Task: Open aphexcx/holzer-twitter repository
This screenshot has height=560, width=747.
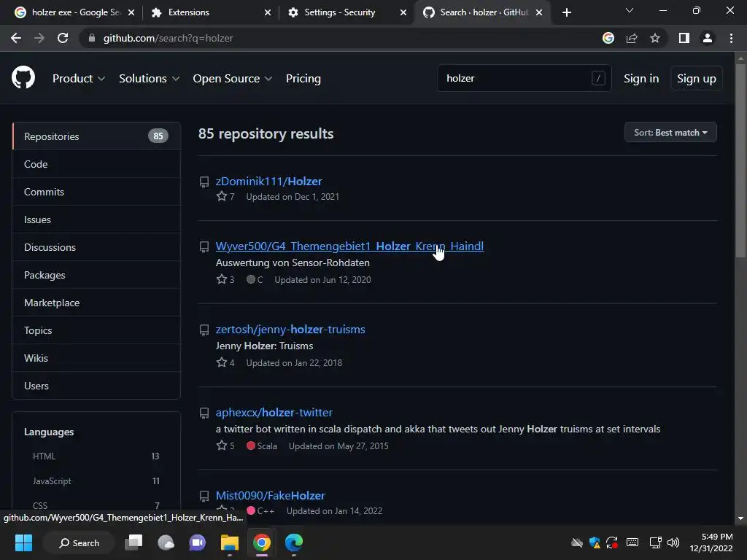Action: pyautogui.click(x=274, y=413)
